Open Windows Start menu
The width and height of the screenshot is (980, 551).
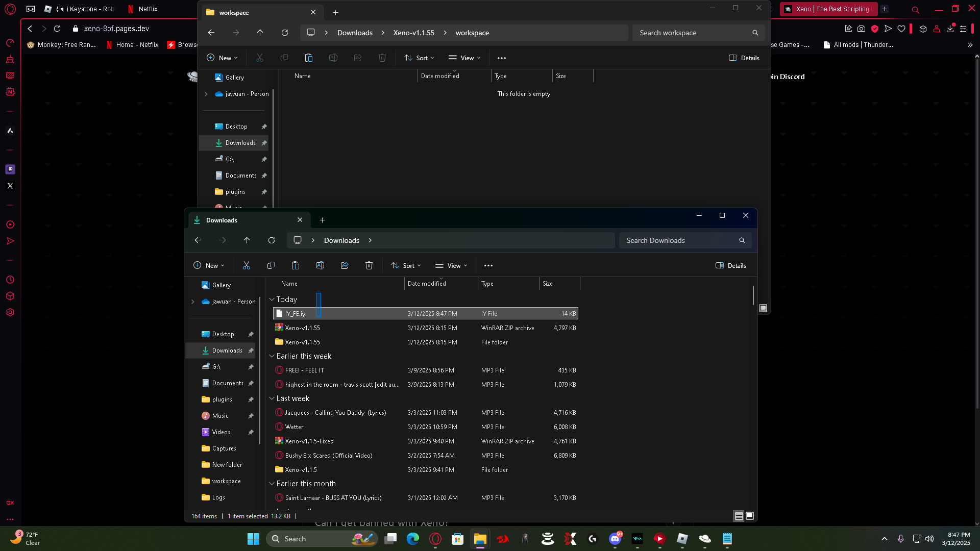click(x=253, y=539)
